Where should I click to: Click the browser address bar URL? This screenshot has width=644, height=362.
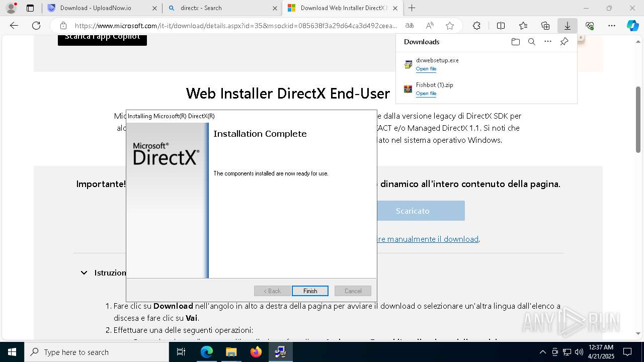coord(235,26)
